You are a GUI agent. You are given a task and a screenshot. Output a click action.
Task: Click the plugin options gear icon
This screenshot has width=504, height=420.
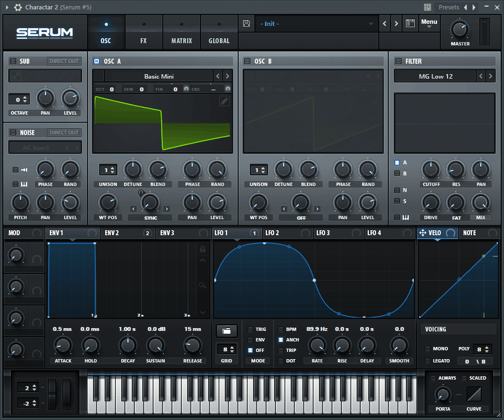point(18,7)
